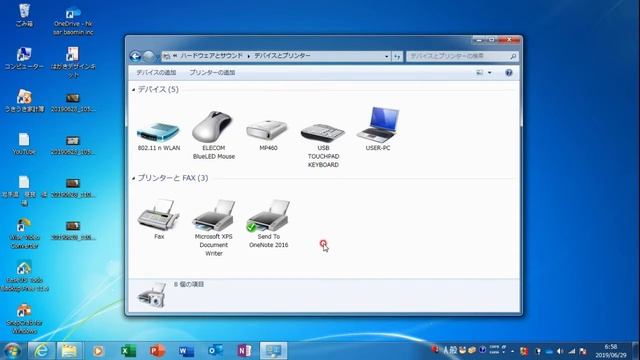Click the printer thumbnail in details pane

coord(152,295)
